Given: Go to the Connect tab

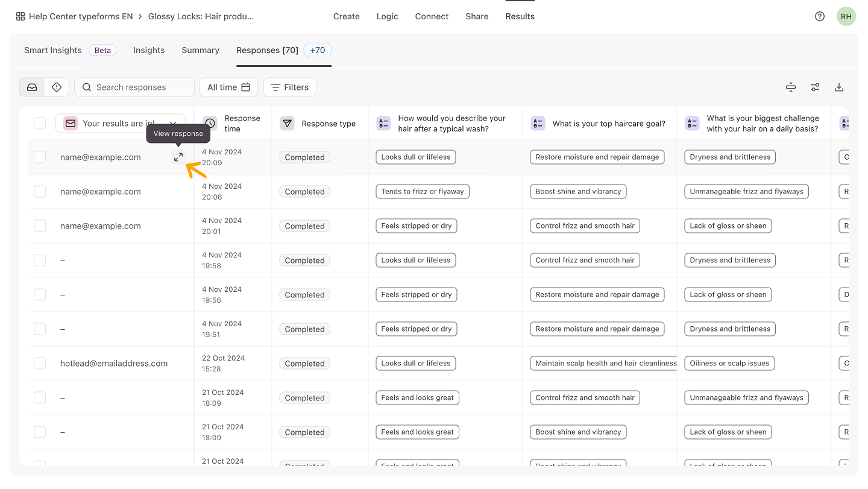Looking at the screenshot, I should pos(432,16).
